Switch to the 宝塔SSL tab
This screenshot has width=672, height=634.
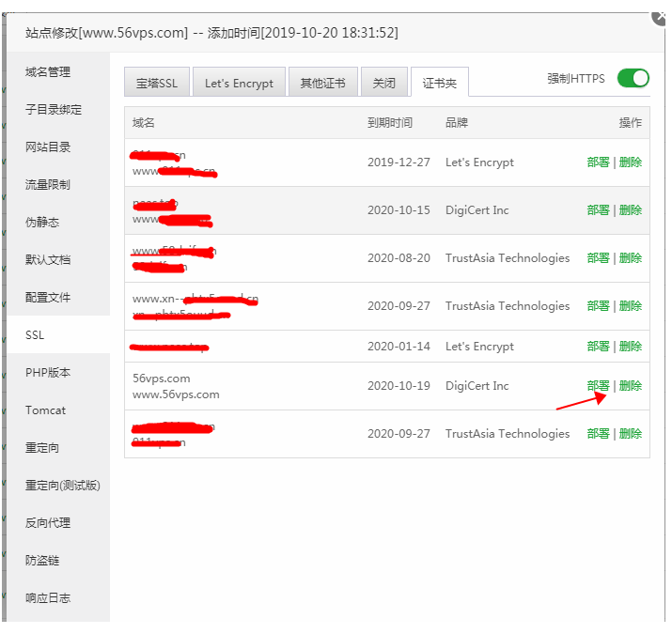point(156,84)
